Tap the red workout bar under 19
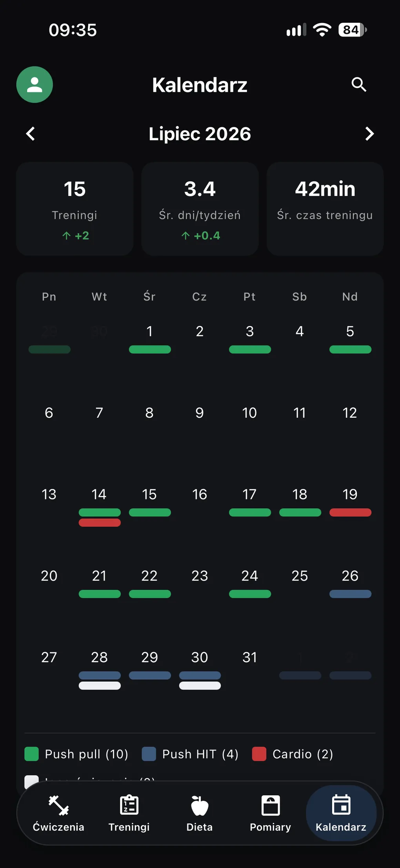The width and height of the screenshot is (400, 868). (350, 512)
